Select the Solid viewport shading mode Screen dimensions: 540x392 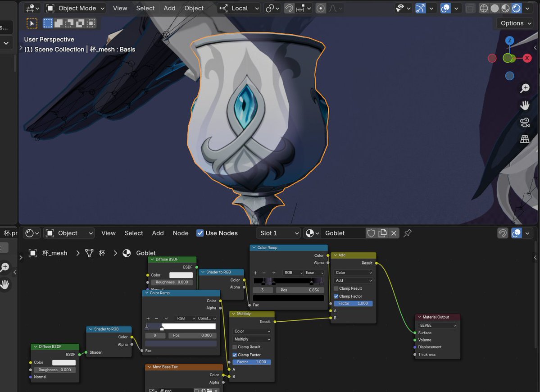click(494, 8)
